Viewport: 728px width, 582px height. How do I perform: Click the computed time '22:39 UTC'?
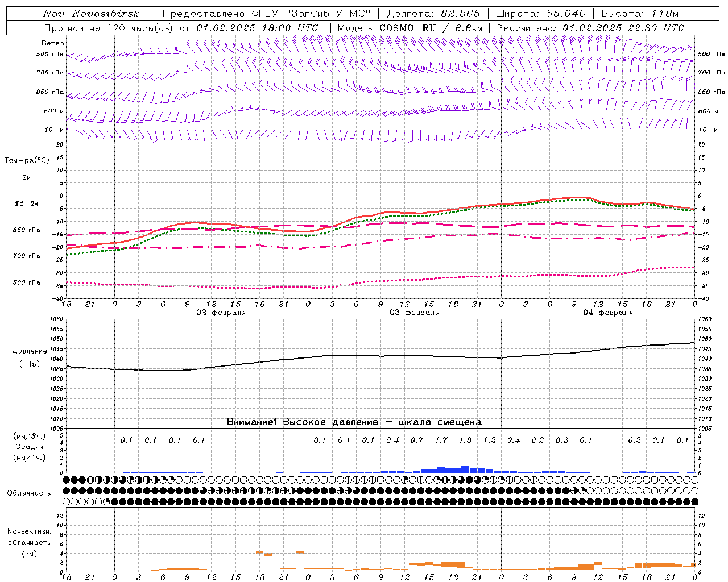656,28
